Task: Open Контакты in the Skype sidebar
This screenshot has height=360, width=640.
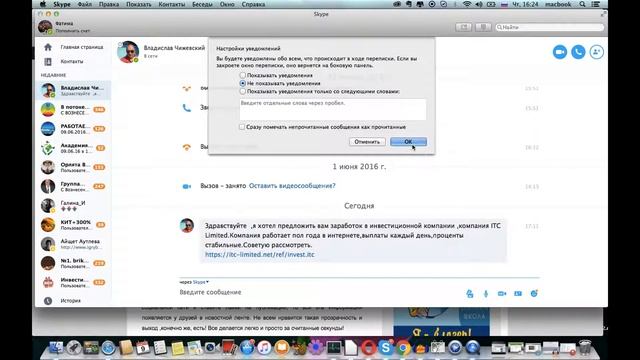Action: (71, 61)
